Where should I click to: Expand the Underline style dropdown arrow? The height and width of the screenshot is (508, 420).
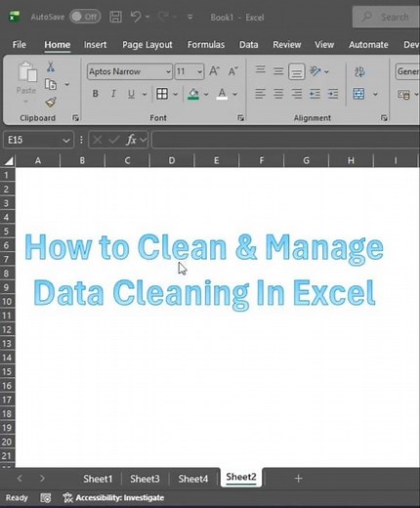coord(145,95)
